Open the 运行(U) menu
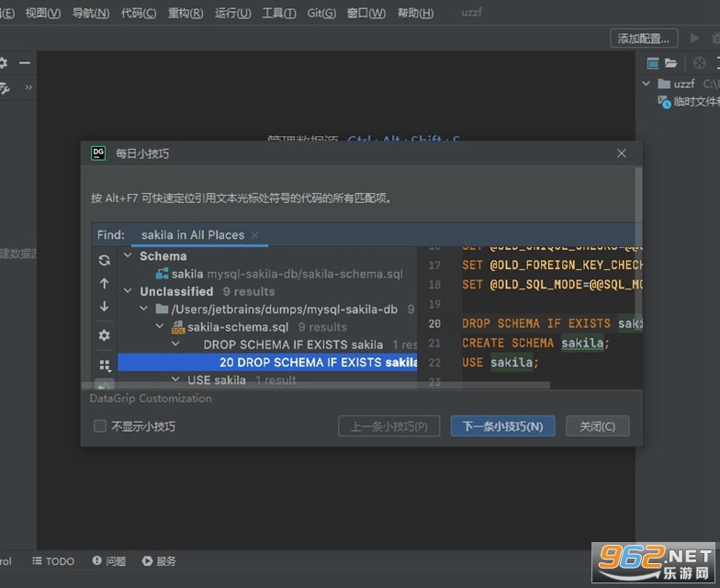This screenshot has height=588, width=720. [232, 13]
